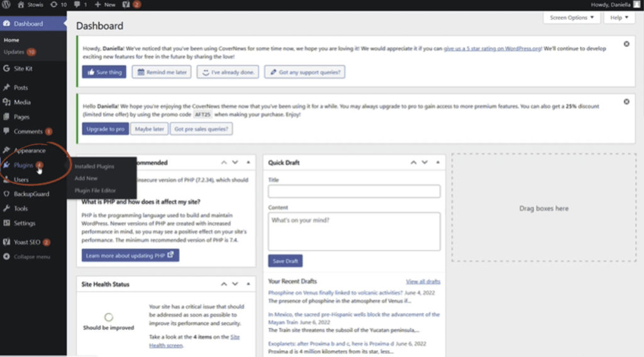
Task: Dismiss the upgrade to pro notice
Action: coord(626,101)
